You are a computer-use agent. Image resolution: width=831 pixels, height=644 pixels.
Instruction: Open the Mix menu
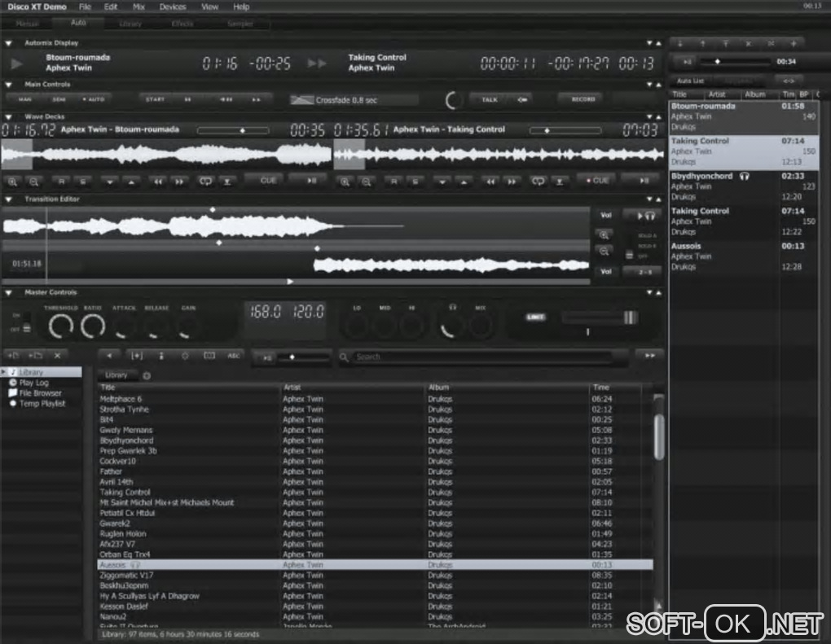coord(138,7)
